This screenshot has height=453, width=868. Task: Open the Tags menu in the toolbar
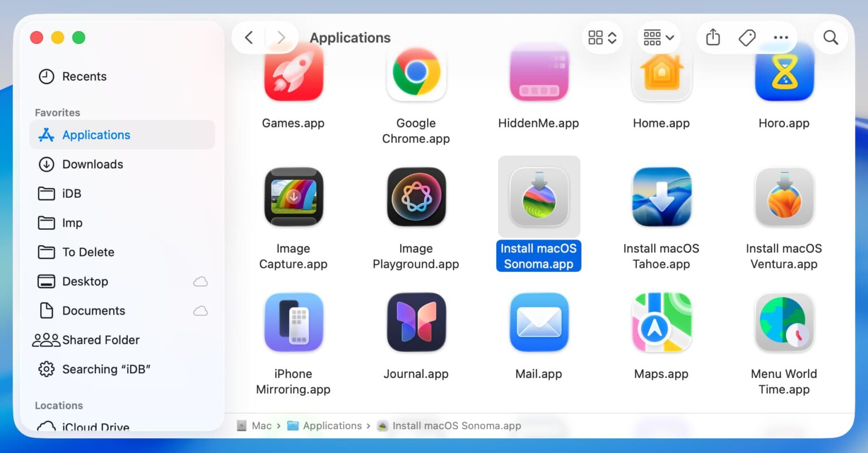click(747, 37)
